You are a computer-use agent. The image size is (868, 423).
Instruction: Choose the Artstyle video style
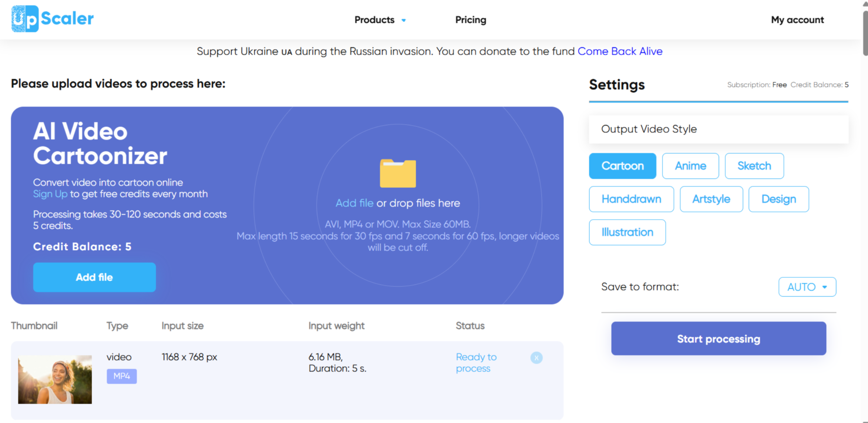[711, 199]
